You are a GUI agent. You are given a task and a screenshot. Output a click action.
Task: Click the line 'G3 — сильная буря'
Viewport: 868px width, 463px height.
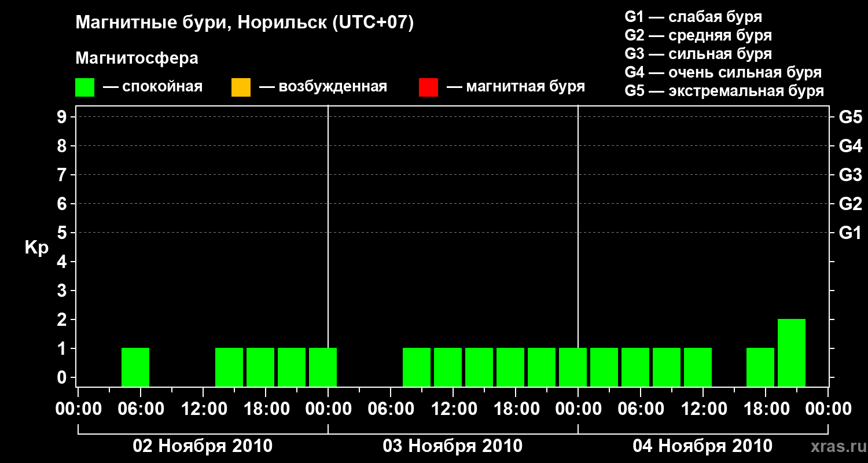(x=698, y=54)
